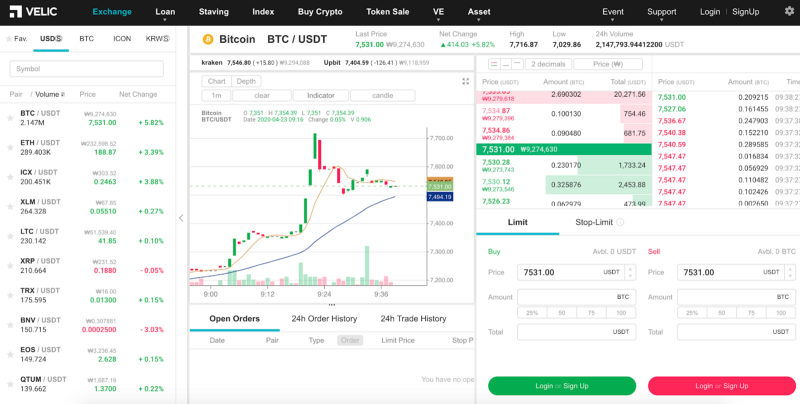Favorite the ETH / USDT pair star

10,147
